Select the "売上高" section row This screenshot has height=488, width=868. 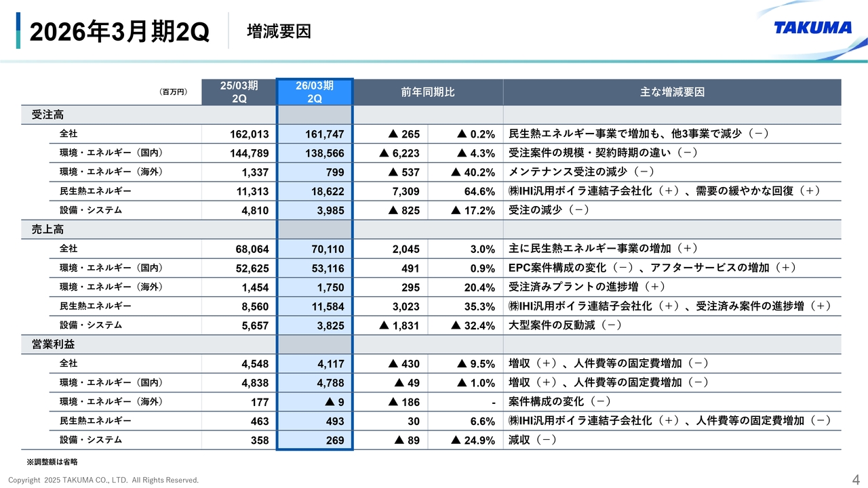47,230
